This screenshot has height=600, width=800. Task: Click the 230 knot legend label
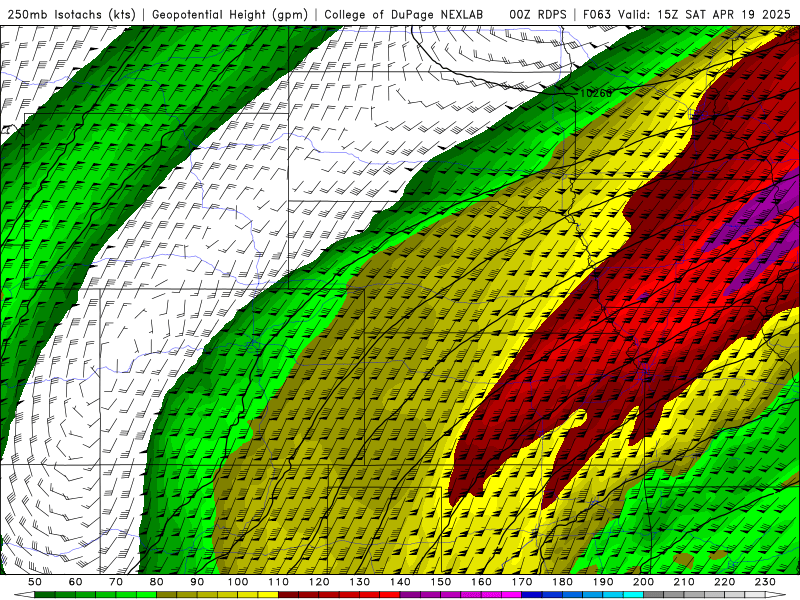coord(765,582)
